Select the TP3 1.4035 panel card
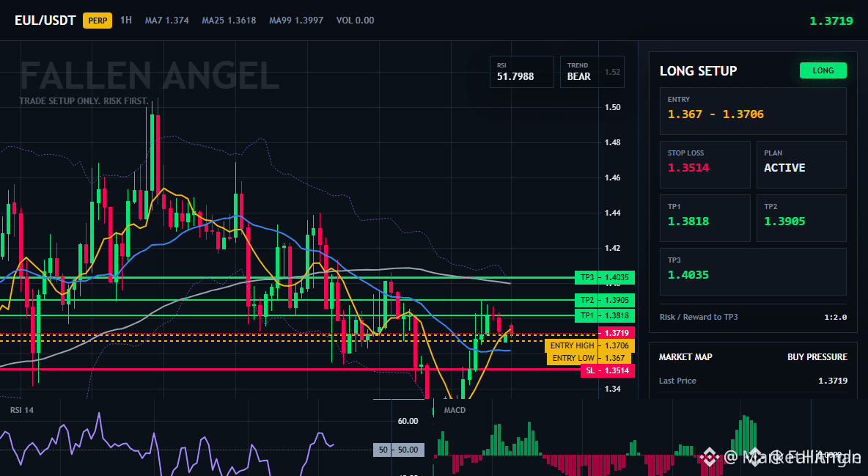868x476 pixels. pos(753,271)
